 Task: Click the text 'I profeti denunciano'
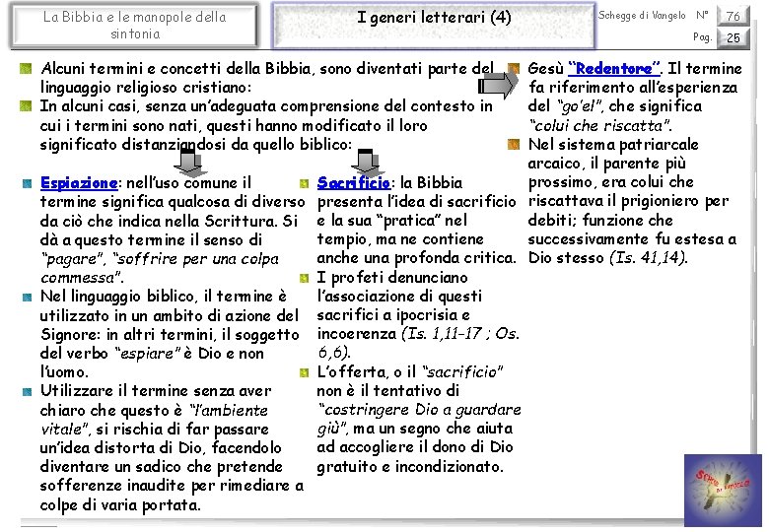(392, 277)
